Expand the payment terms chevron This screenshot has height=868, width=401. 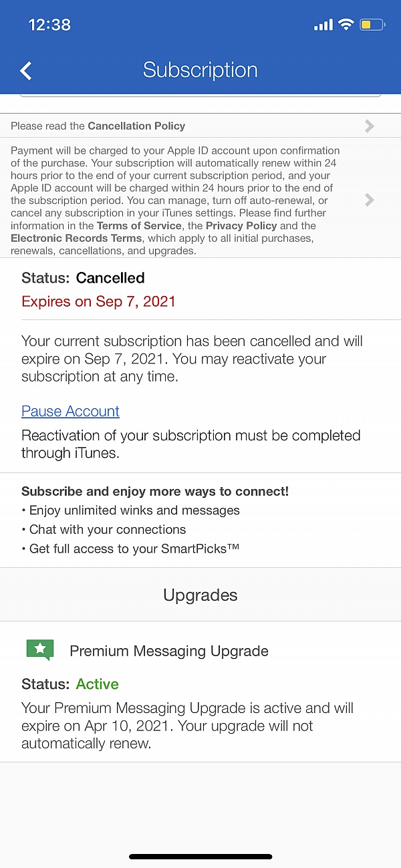pyautogui.click(x=370, y=199)
